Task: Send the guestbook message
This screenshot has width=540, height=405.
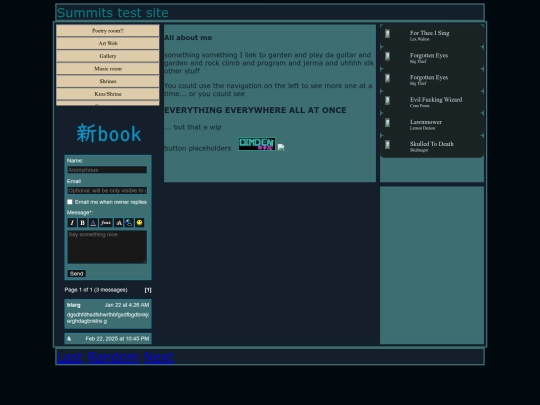Action: [76, 274]
